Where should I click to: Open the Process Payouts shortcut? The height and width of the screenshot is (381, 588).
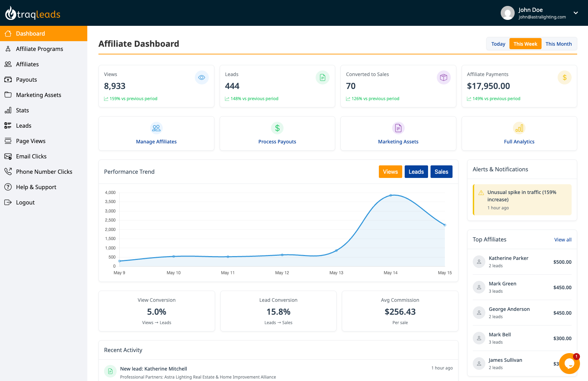[x=277, y=134]
